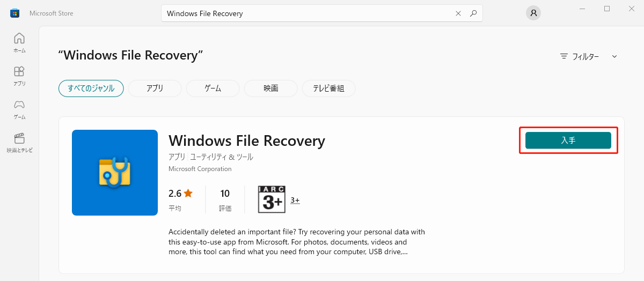
Task: Select the テレビ番組 filter tab
Action: click(328, 88)
